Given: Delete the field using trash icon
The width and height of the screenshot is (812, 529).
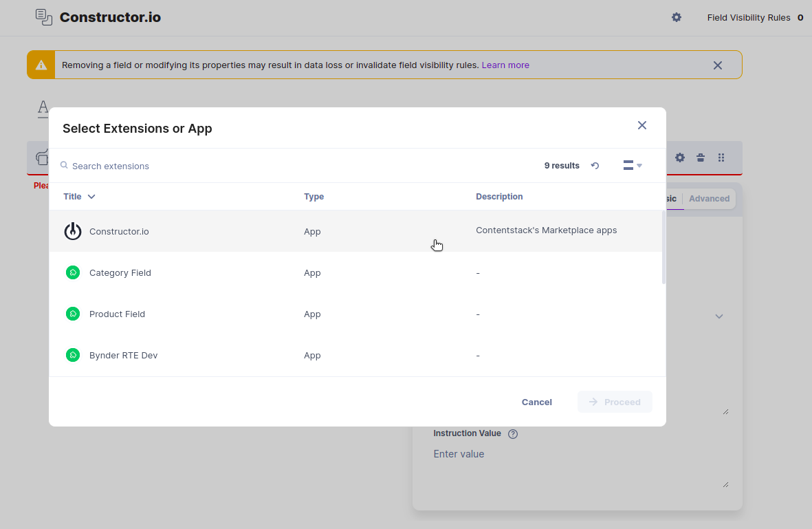Looking at the screenshot, I should pyautogui.click(x=700, y=158).
